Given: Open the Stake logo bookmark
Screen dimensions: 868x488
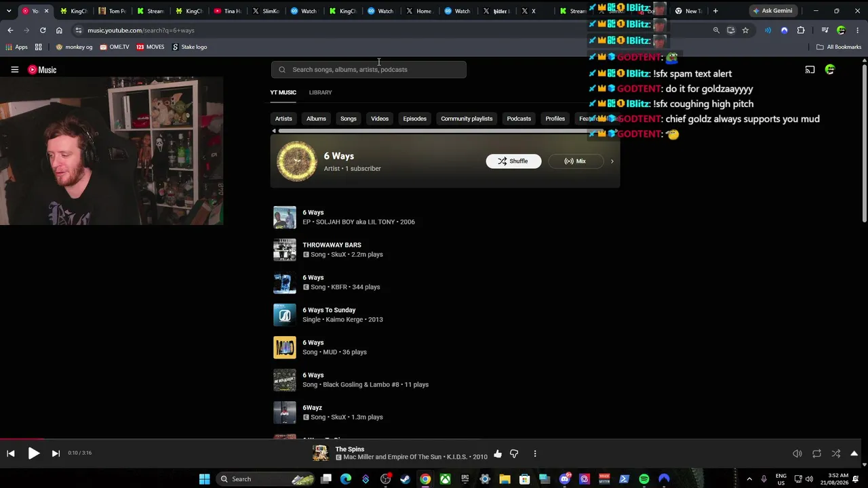Looking at the screenshot, I should pyautogui.click(x=189, y=47).
